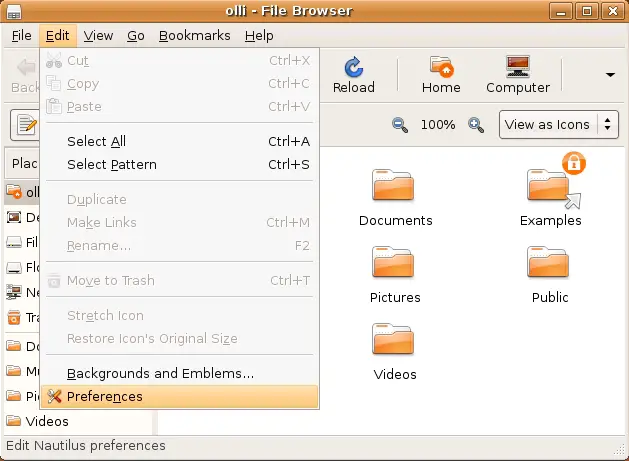Open the Videos folder icon
This screenshot has width=629, height=461.
click(x=395, y=341)
